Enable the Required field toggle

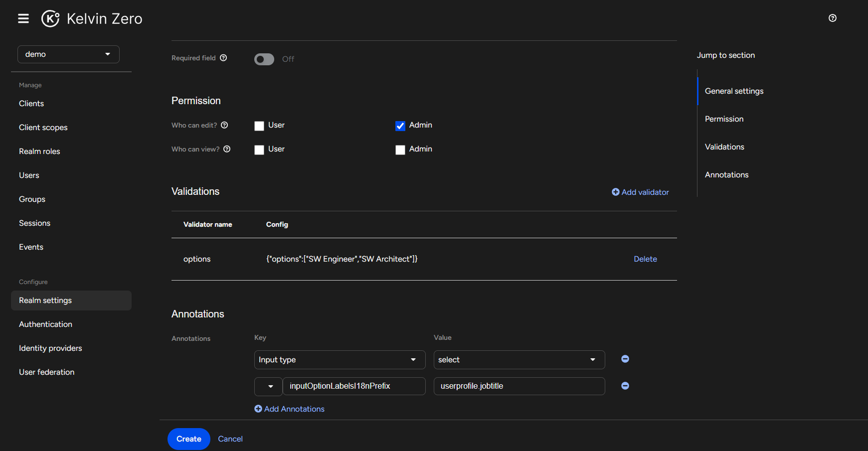pos(264,59)
